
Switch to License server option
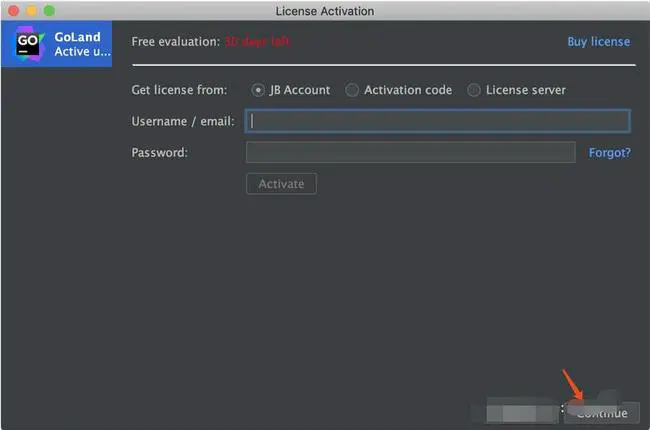point(474,90)
